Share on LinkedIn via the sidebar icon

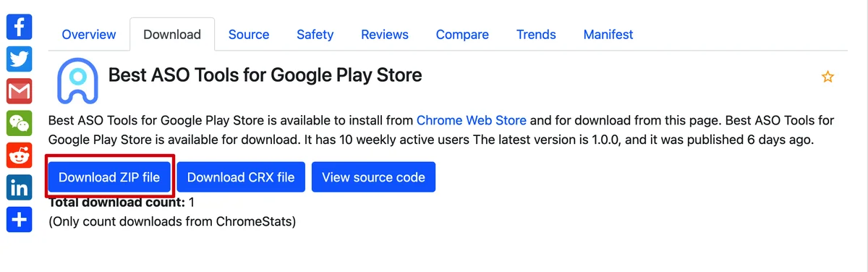tap(20, 188)
